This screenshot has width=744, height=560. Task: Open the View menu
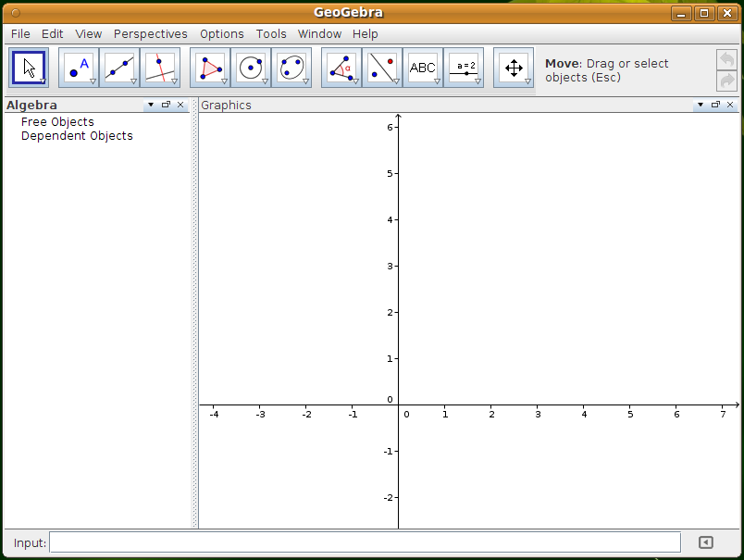coord(89,34)
